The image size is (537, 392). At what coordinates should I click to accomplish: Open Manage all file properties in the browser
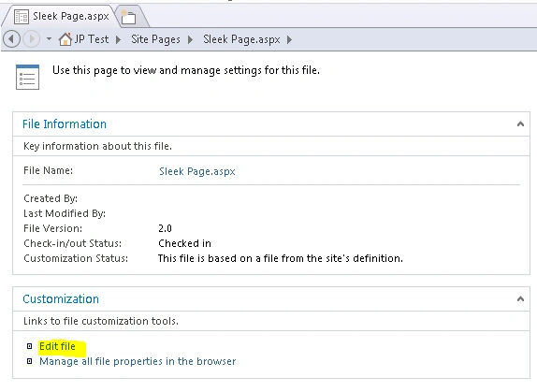click(138, 361)
